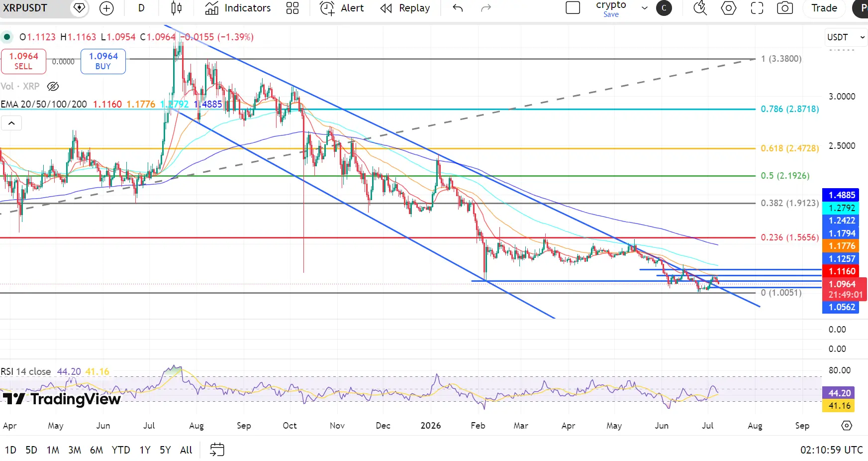Open the go-to-date calendar icon
The image size is (868, 461).
click(217, 450)
